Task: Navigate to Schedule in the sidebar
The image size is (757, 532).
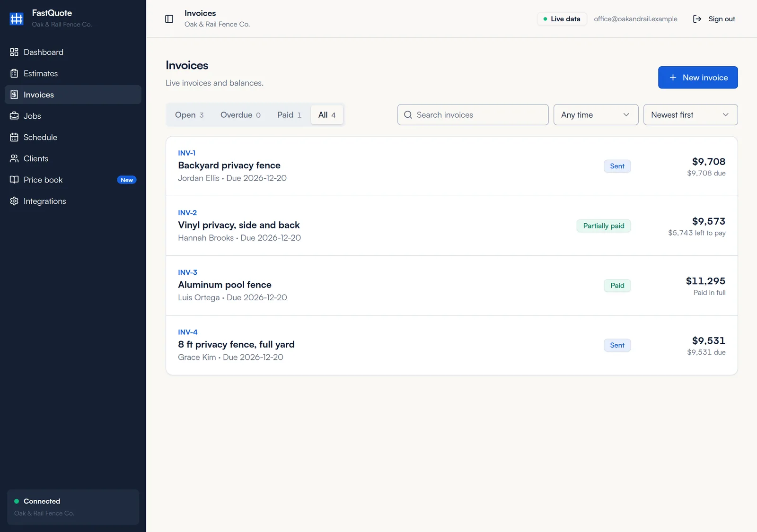Action: click(x=73, y=137)
